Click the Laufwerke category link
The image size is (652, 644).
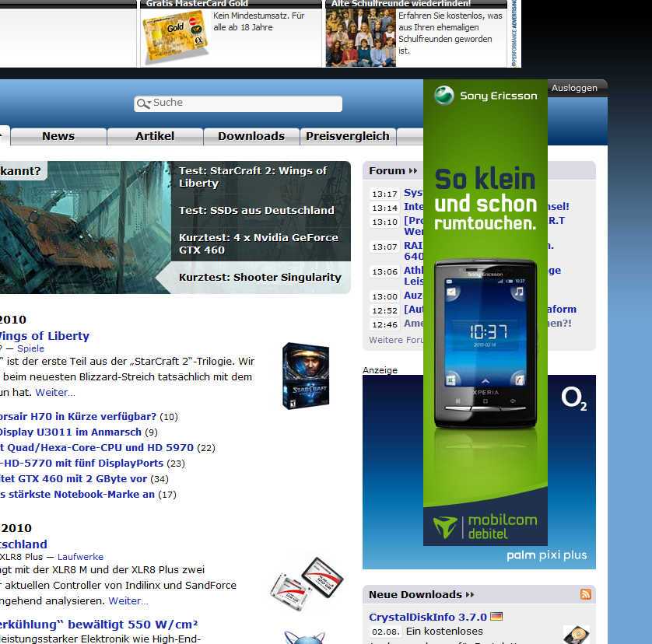point(80,557)
